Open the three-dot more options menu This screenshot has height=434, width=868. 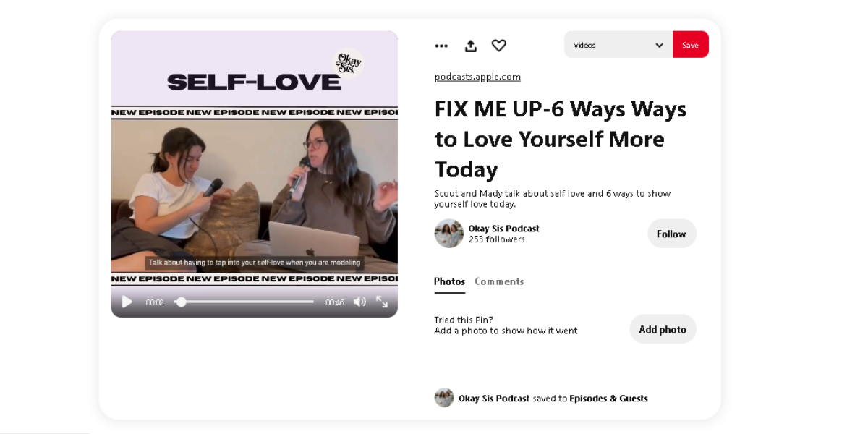[441, 46]
